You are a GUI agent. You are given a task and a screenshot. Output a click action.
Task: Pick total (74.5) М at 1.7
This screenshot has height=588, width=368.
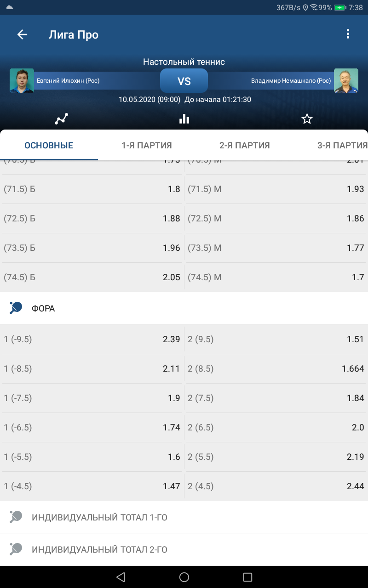click(276, 277)
